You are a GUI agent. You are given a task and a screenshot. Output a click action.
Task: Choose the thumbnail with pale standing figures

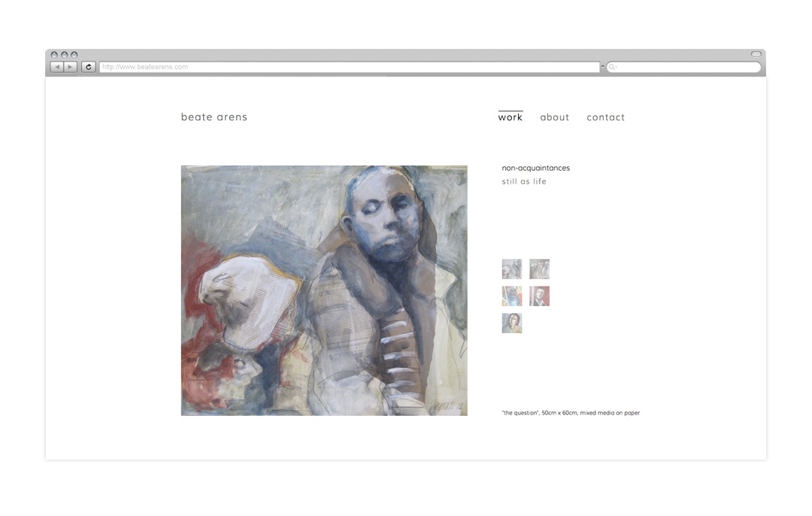pos(539,269)
